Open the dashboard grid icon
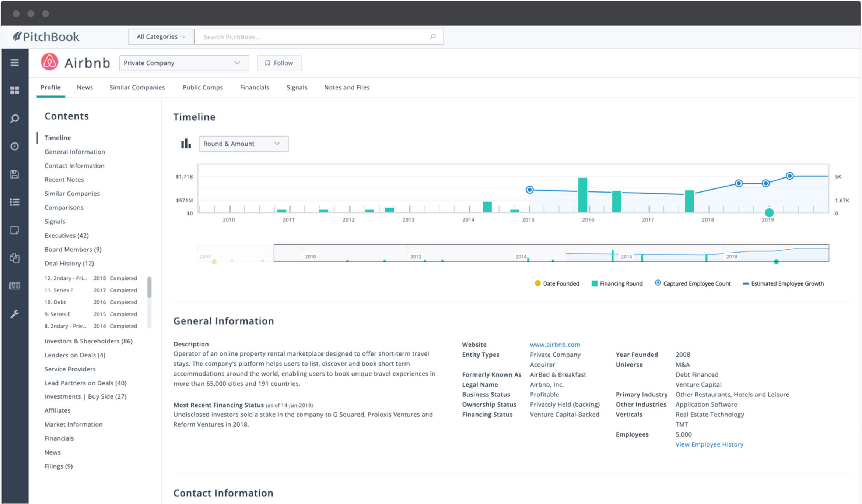 [x=14, y=90]
